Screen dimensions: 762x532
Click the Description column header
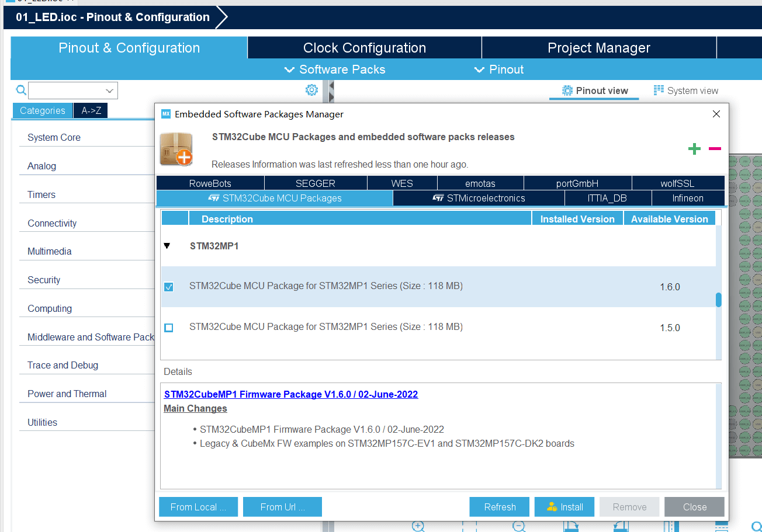360,219
